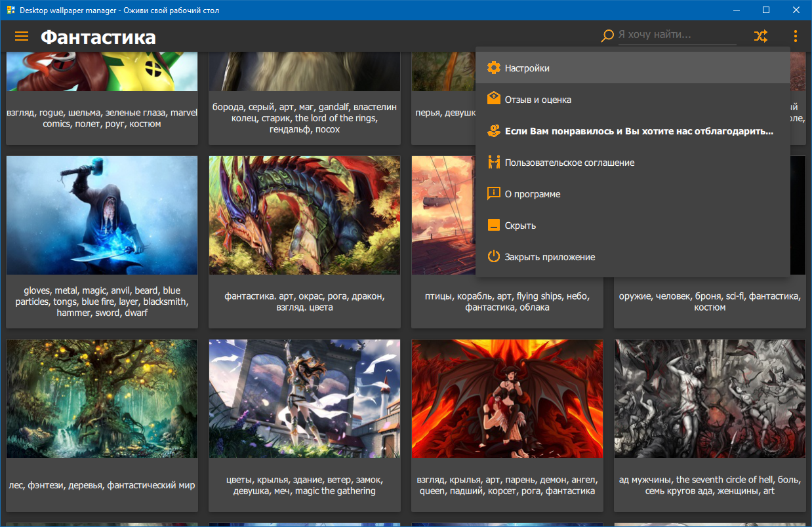The width and height of the screenshot is (812, 527).
Task: Choose Если Вам понравилось и Вы хотите нас отблагодарить
Action: (632, 131)
